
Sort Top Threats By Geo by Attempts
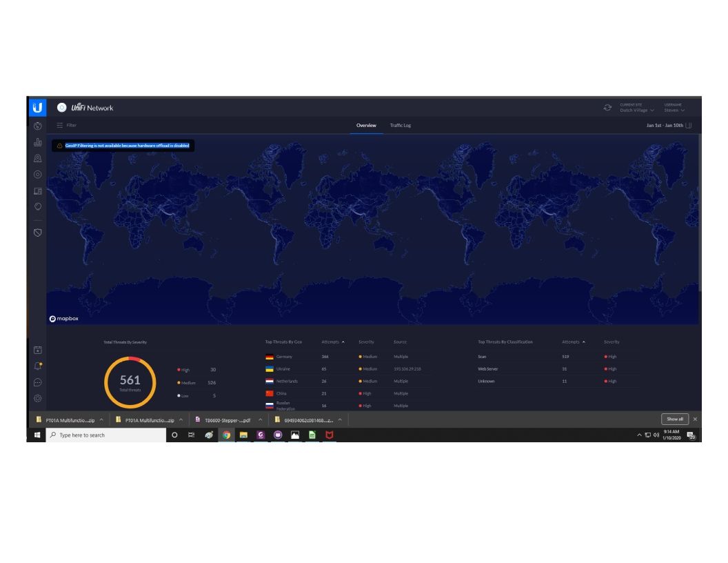(332, 342)
